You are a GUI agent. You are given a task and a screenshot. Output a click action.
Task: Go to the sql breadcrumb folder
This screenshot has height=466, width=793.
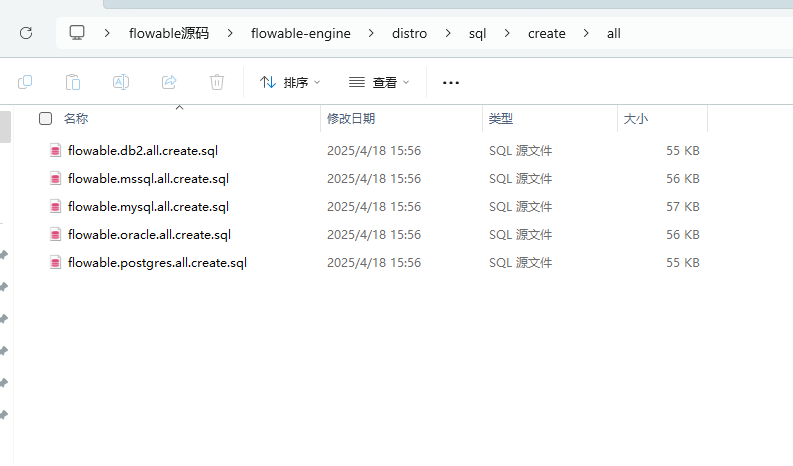click(x=477, y=34)
